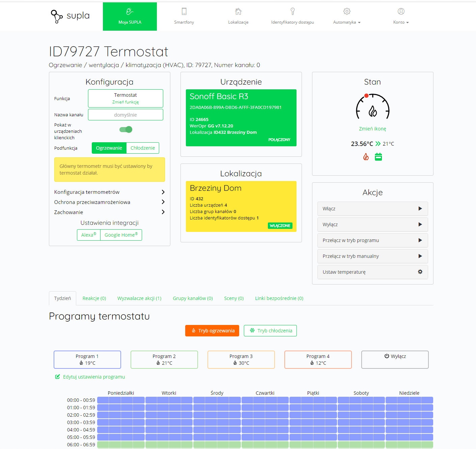Open Lokalizacje house icon

(x=238, y=11)
